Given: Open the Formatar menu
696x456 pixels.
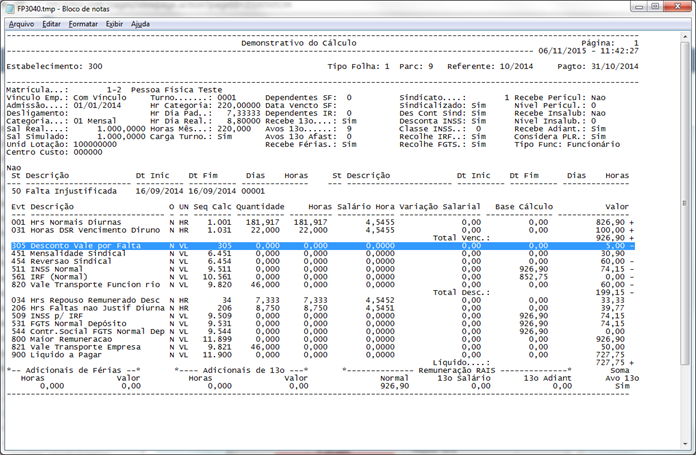Looking at the screenshot, I should coord(83,24).
